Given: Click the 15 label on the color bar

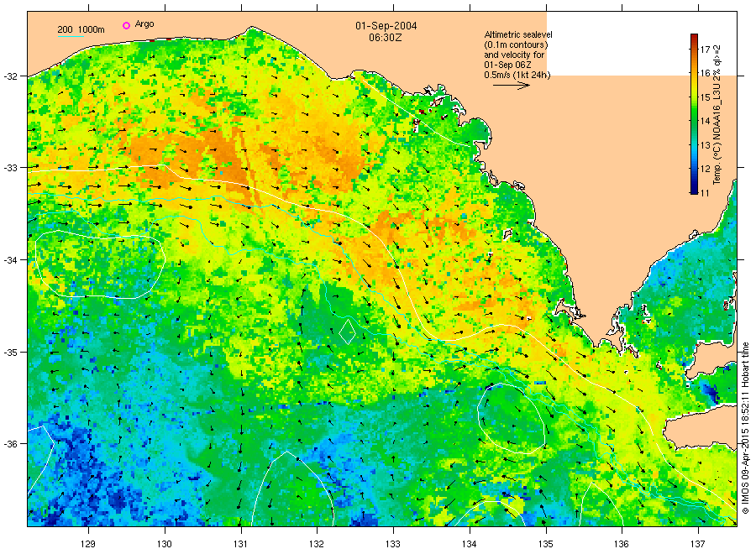Looking at the screenshot, I should click(x=706, y=97).
